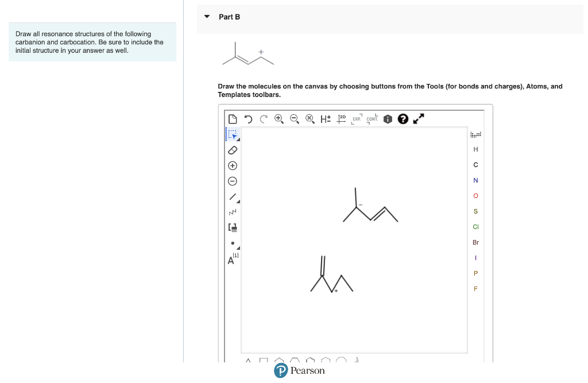Open the help question mark
This screenshot has height=383, width=588.
click(403, 119)
